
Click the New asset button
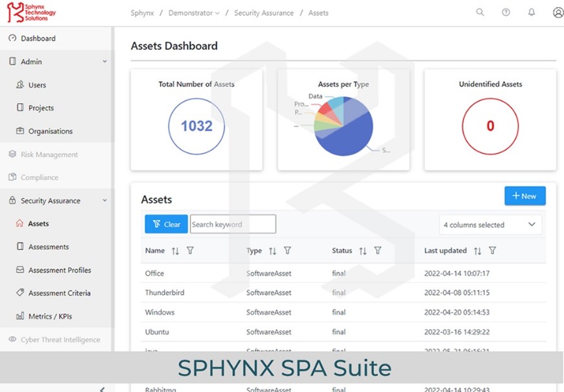coord(525,196)
